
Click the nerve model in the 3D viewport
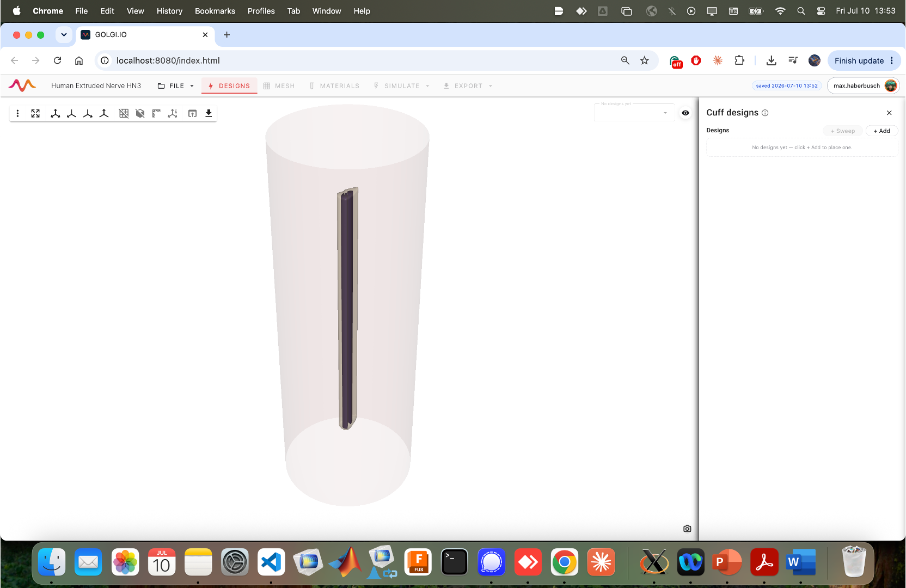[347, 308]
